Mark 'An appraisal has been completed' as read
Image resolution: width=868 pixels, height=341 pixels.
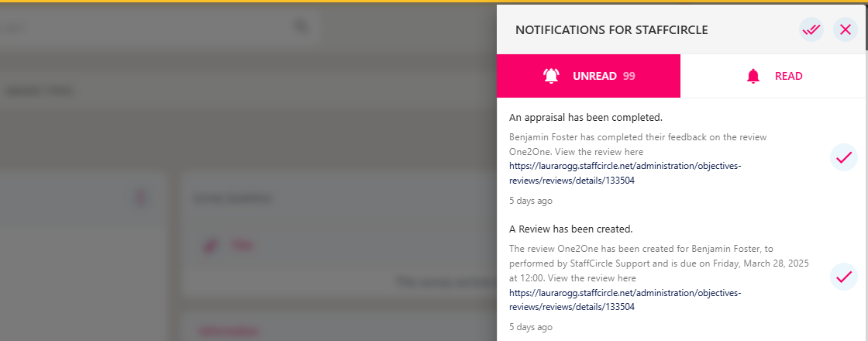[x=844, y=158]
